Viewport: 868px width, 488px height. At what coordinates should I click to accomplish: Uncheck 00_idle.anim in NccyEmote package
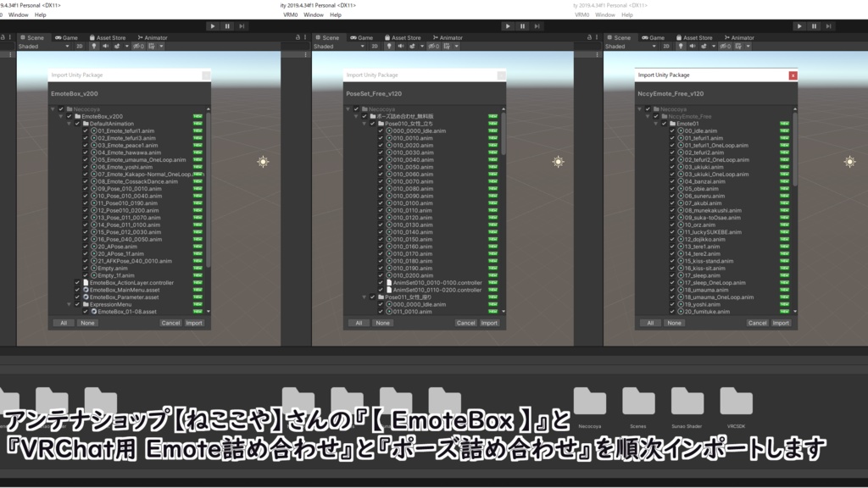point(671,130)
